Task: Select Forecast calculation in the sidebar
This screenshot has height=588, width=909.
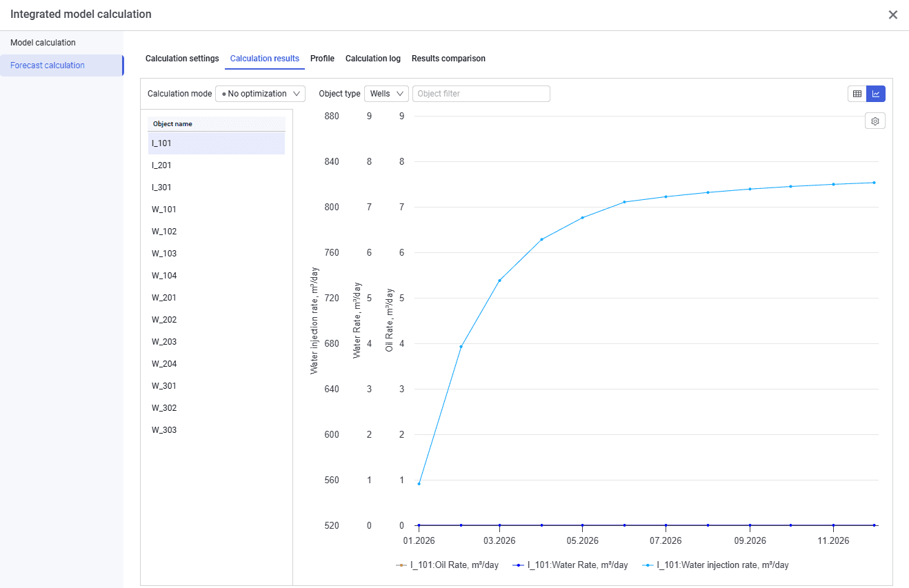Action: coord(61,65)
